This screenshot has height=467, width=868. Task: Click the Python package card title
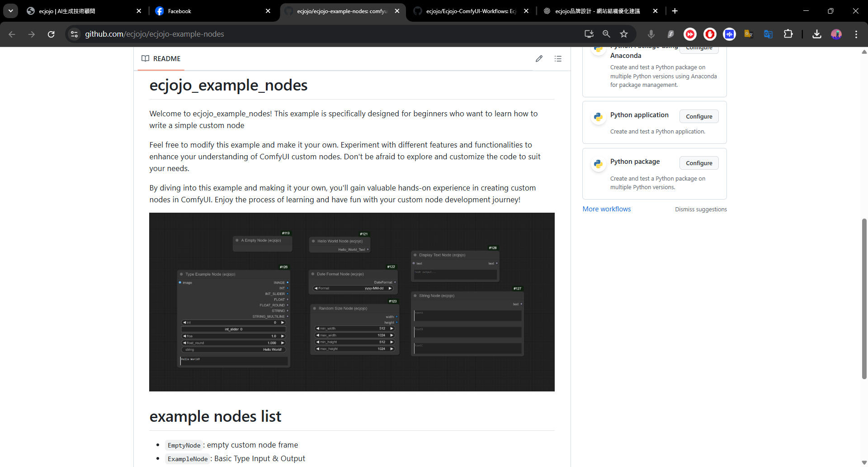pyautogui.click(x=635, y=162)
